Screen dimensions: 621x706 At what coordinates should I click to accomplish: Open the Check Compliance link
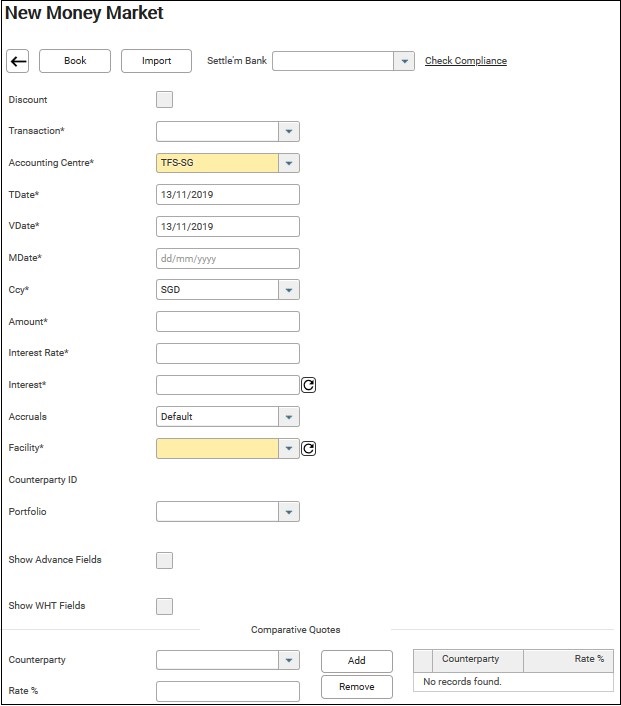click(x=465, y=61)
